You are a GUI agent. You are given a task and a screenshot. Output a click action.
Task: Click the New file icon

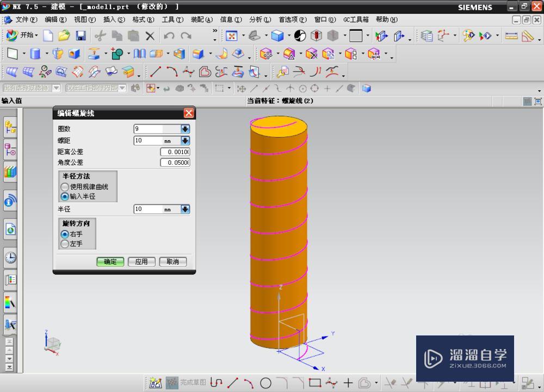(48, 35)
